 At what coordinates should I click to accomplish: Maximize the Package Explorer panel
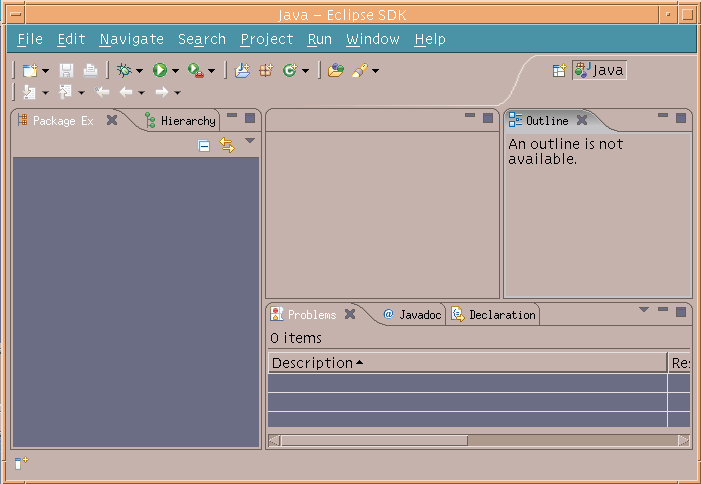250,118
